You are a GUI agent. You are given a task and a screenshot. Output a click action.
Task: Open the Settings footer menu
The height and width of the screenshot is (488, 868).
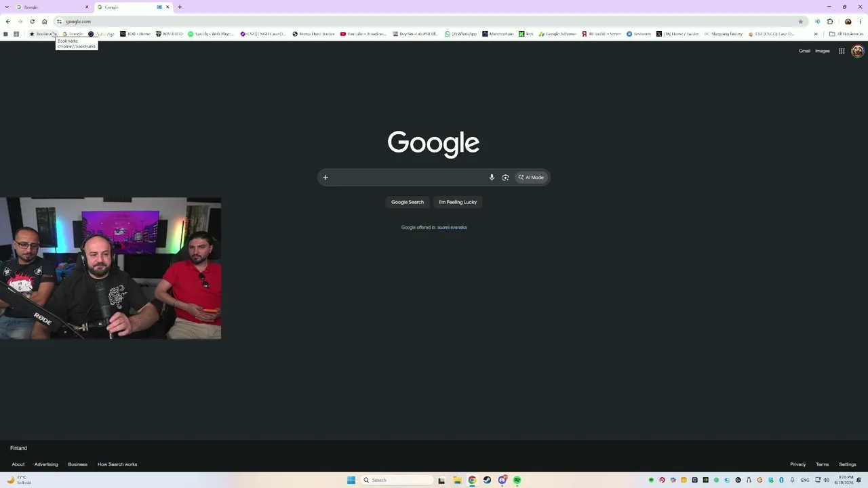848,464
